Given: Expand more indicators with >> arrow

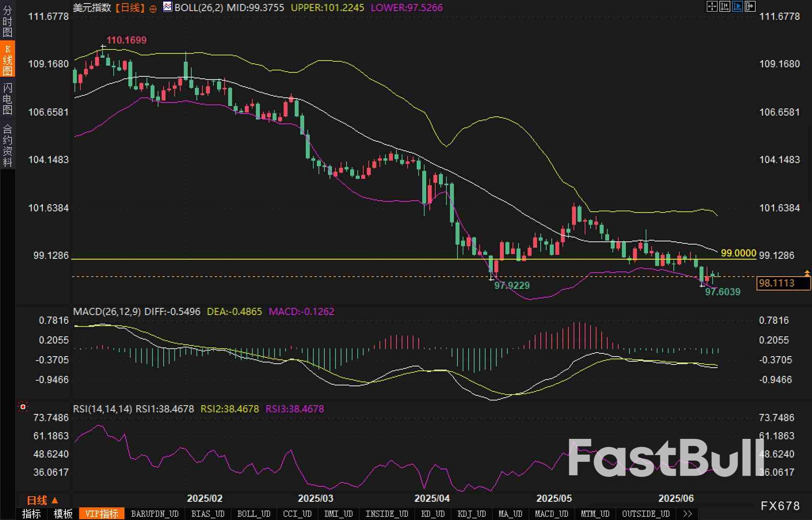Looking at the screenshot, I should tap(688, 514).
